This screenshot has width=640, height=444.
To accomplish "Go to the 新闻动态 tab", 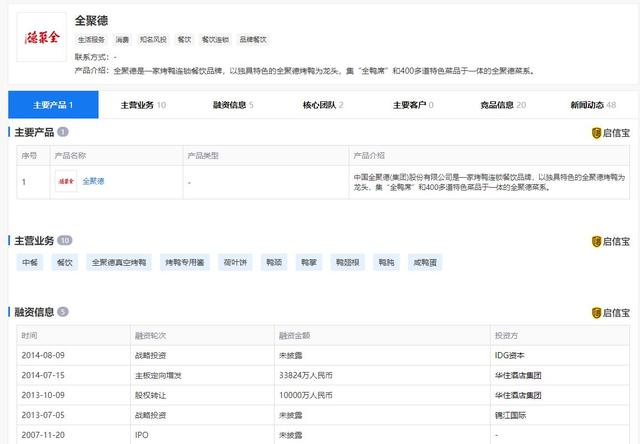I will [x=593, y=105].
